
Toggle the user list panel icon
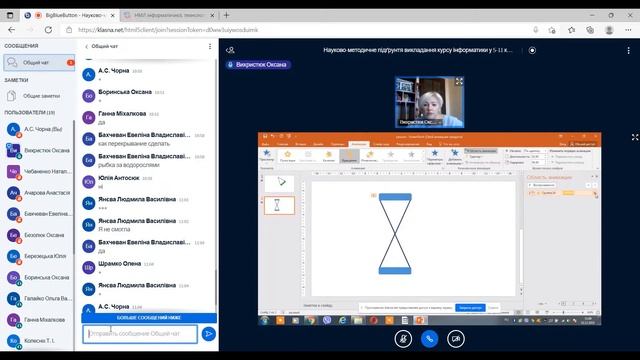pyautogui.click(x=230, y=50)
